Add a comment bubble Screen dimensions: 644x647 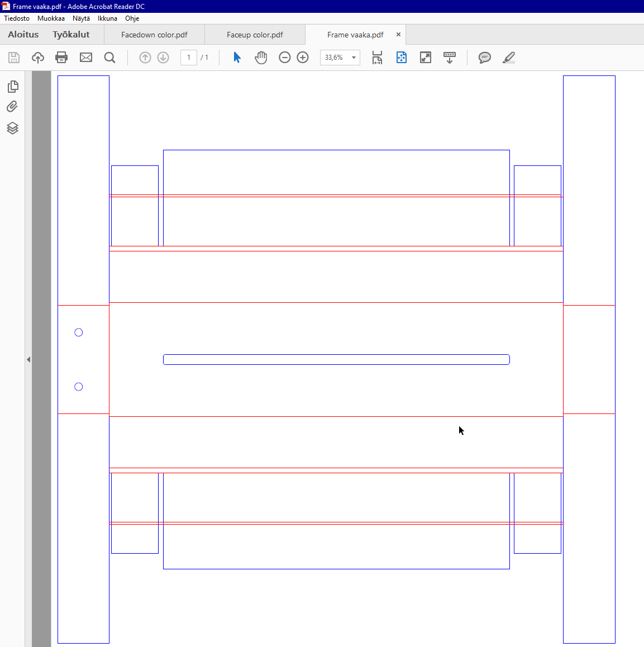point(485,58)
